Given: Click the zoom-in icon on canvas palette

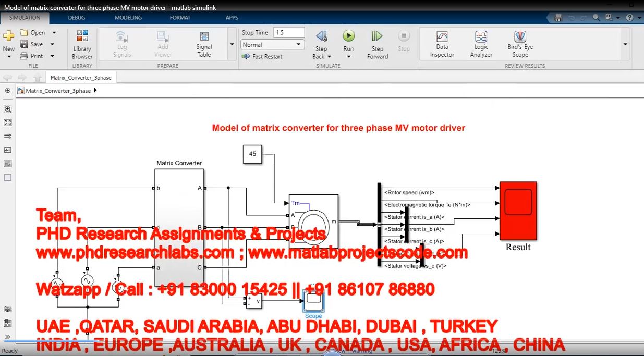Looking at the screenshot, I should click(x=7, y=109).
